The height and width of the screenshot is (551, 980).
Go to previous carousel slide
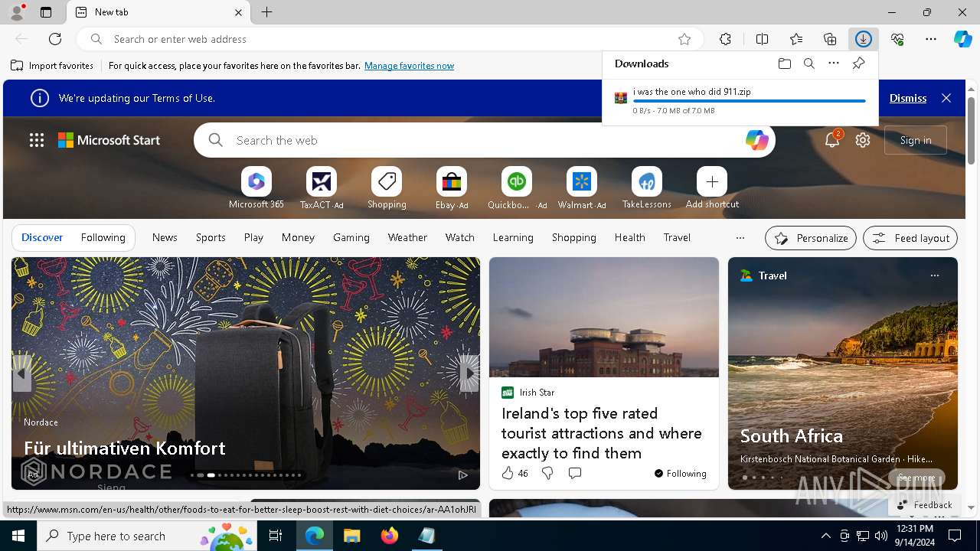(21, 374)
